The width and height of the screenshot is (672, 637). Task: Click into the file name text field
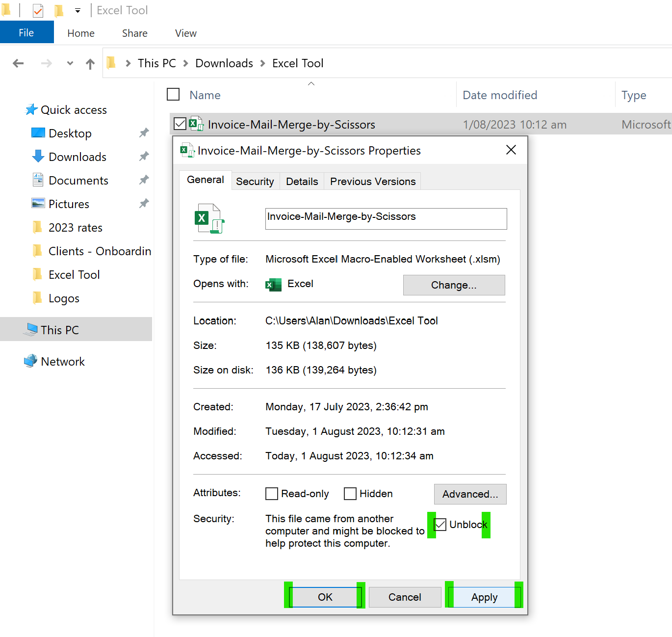[386, 218]
